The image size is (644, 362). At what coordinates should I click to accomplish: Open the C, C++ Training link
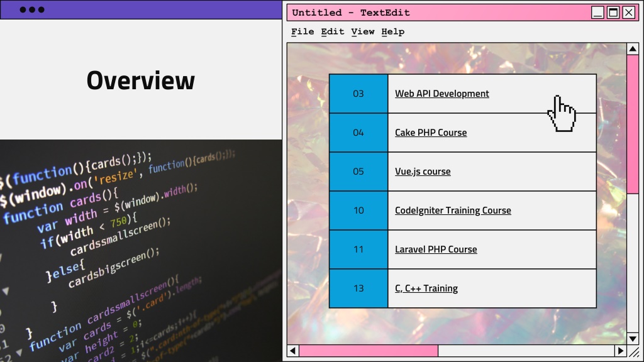(x=426, y=288)
